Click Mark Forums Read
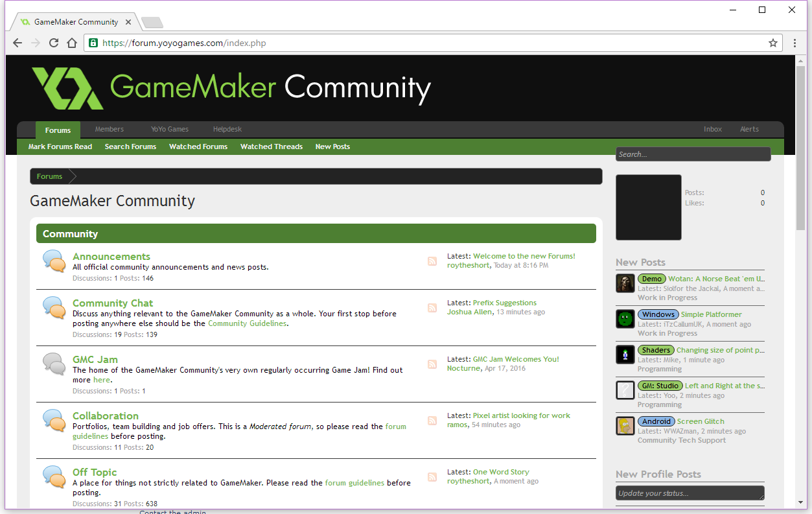The height and width of the screenshot is (514, 812). click(x=60, y=146)
